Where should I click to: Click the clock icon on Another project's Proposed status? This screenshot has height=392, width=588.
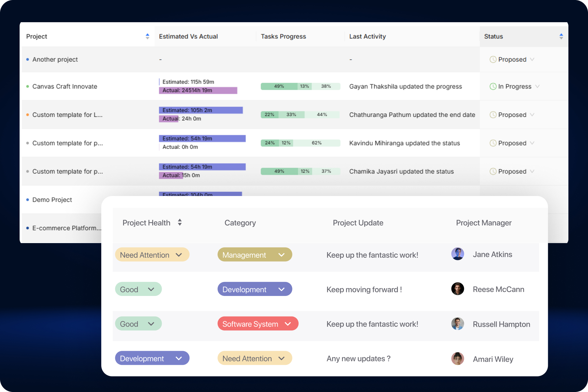tap(493, 59)
